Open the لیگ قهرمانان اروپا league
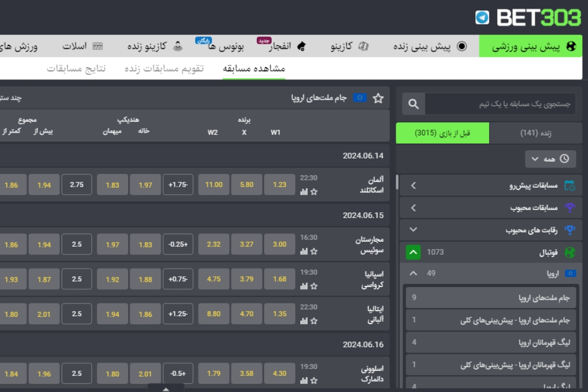The image size is (588, 392). pyautogui.click(x=491, y=343)
